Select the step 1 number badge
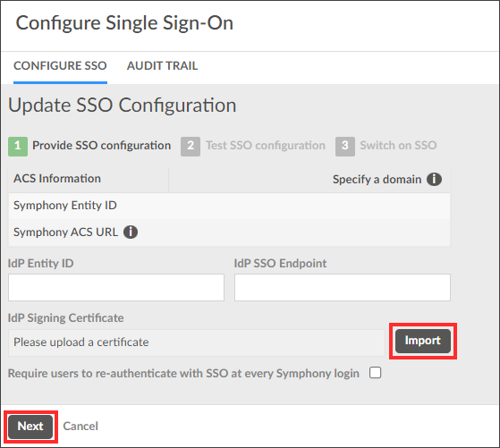 [18, 147]
